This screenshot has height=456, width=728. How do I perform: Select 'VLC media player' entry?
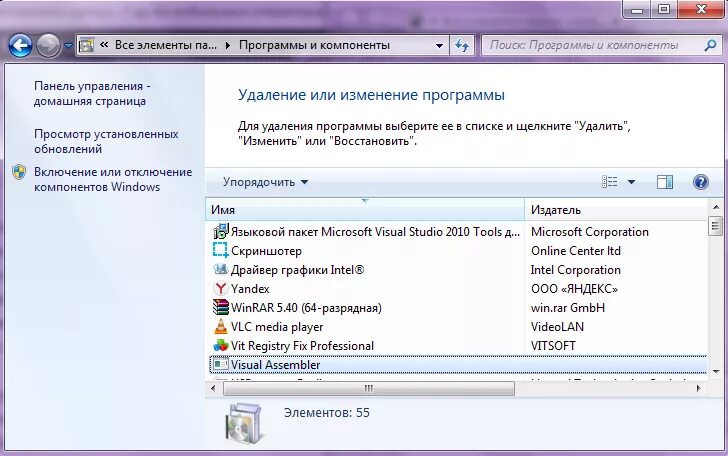459,327
